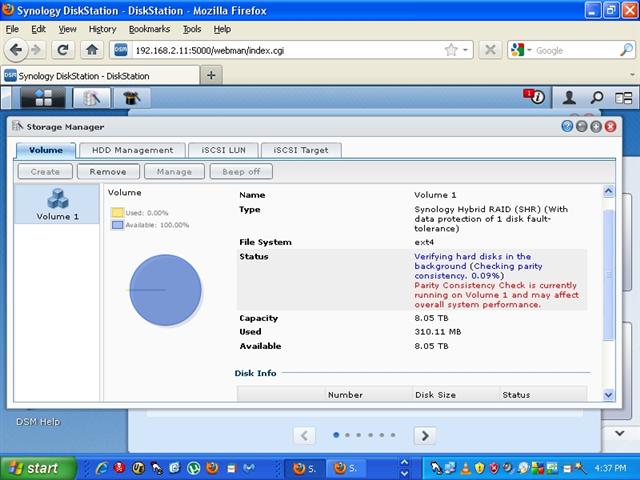Open the DSM main menu icon
640x480 pixels.
tap(43, 98)
